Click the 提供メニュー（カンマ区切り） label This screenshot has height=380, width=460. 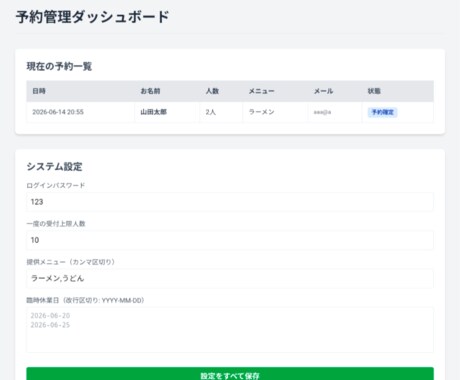(71, 262)
